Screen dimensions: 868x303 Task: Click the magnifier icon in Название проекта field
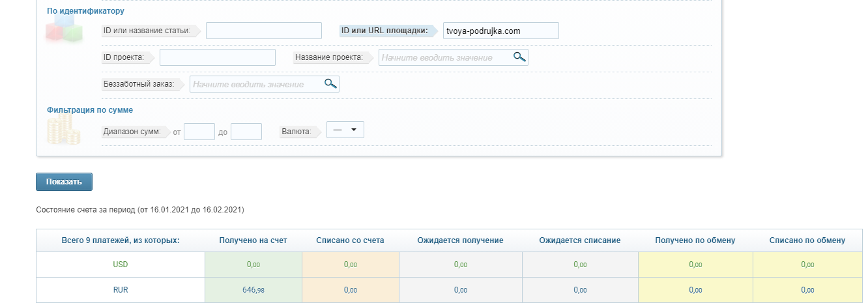(519, 57)
